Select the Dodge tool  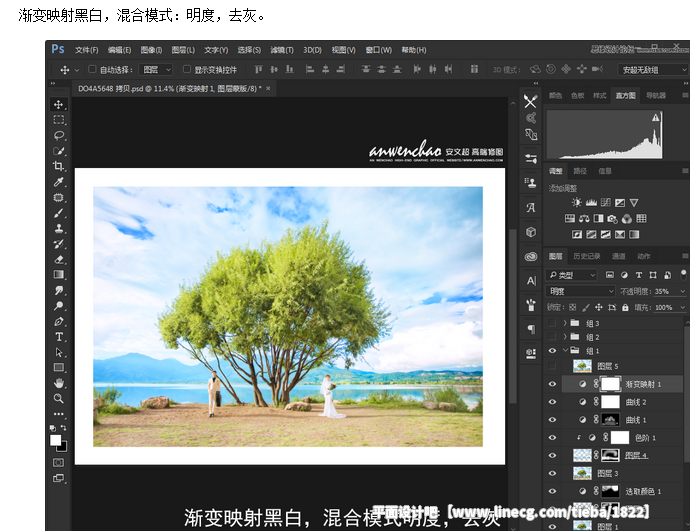[58, 306]
